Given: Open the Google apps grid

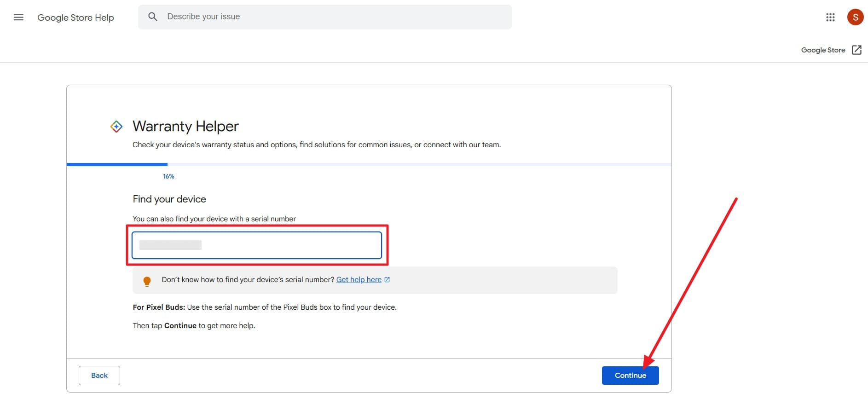Looking at the screenshot, I should 830,17.
